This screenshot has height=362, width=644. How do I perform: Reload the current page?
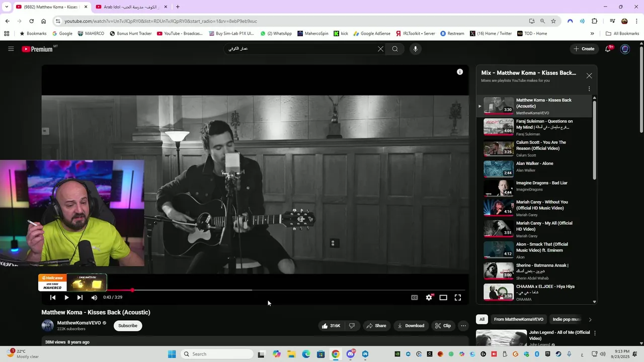(31, 21)
